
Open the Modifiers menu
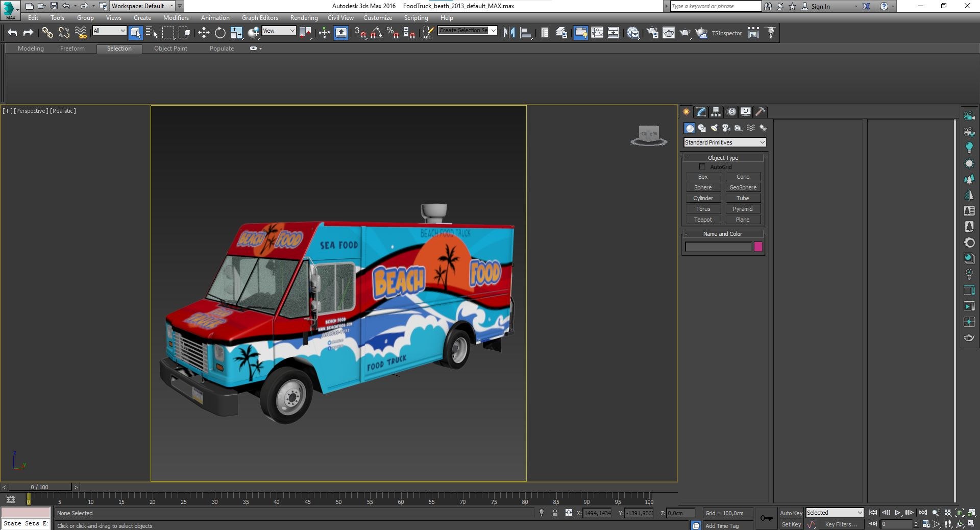pyautogui.click(x=176, y=18)
